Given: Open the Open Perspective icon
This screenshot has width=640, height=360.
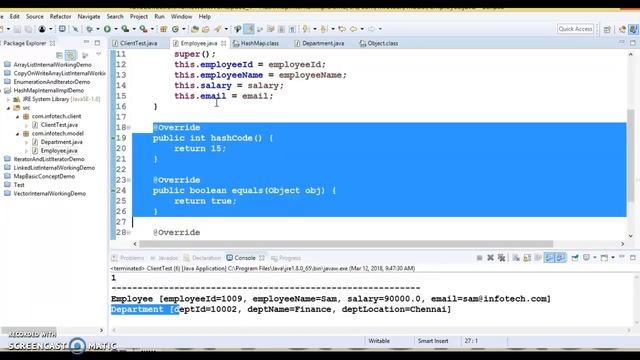Looking at the screenshot, I should click(x=607, y=29).
